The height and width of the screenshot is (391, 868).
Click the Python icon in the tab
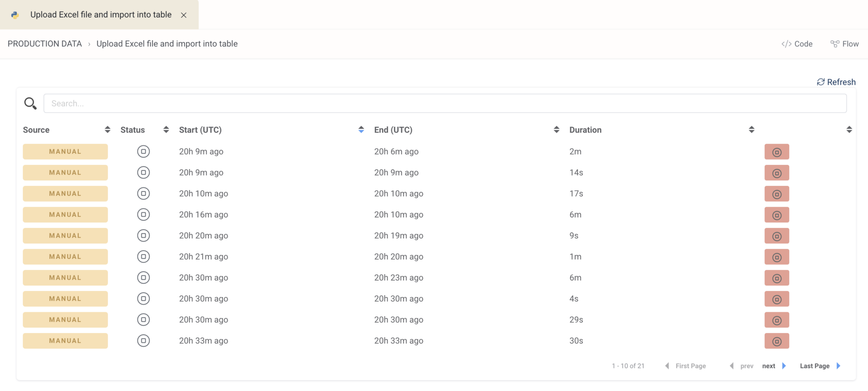tap(15, 15)
